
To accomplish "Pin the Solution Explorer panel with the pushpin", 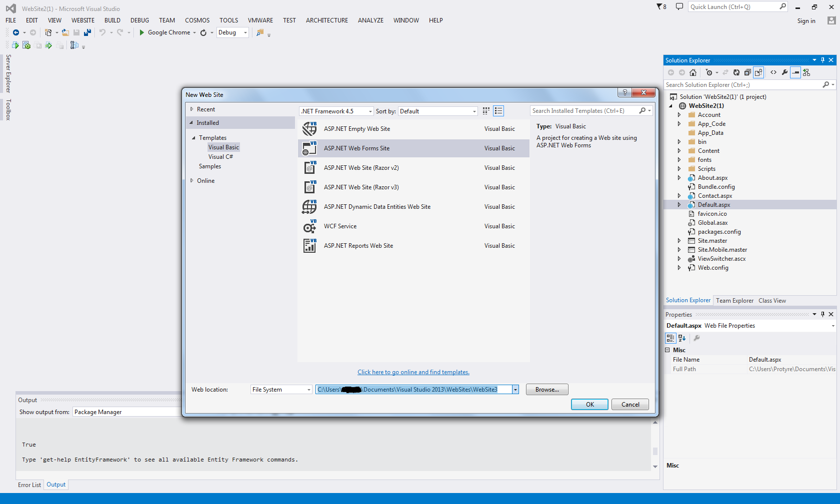I will point(822,60).
